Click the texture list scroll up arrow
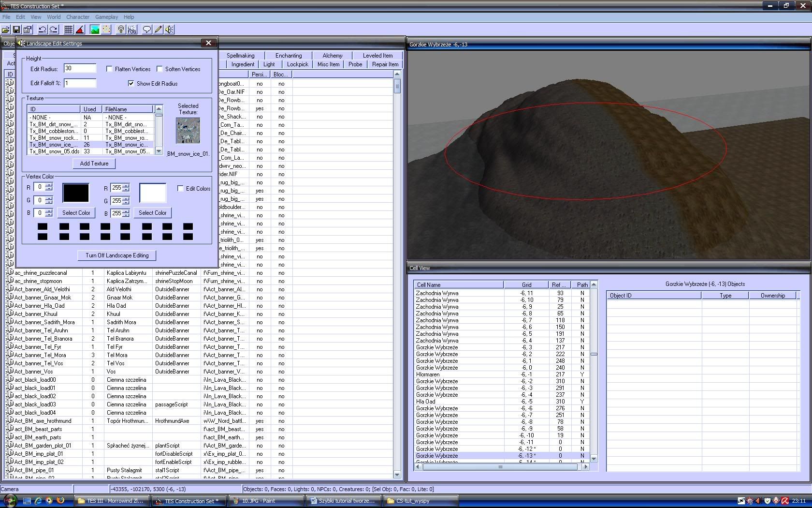812x508 pixels. coord(159,109)
